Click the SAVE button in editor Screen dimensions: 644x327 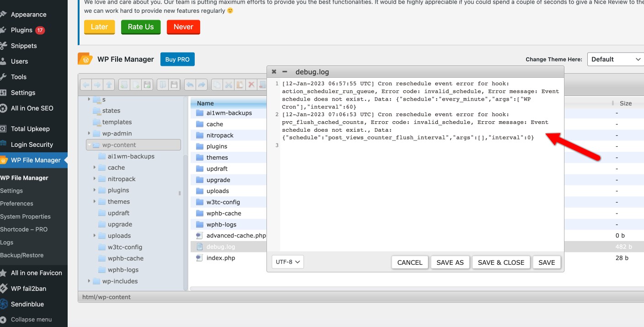[x=547, y=263]
